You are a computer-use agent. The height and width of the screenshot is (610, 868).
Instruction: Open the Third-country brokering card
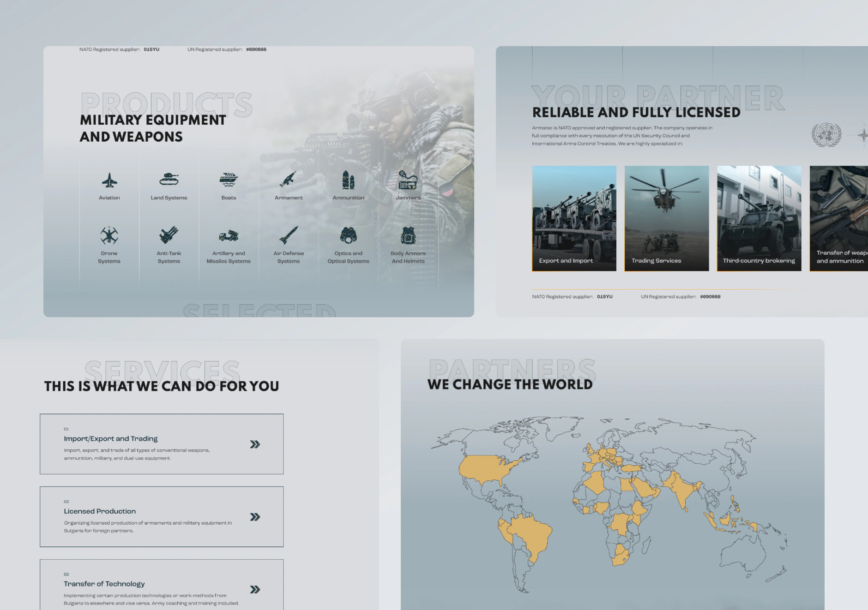759,218
